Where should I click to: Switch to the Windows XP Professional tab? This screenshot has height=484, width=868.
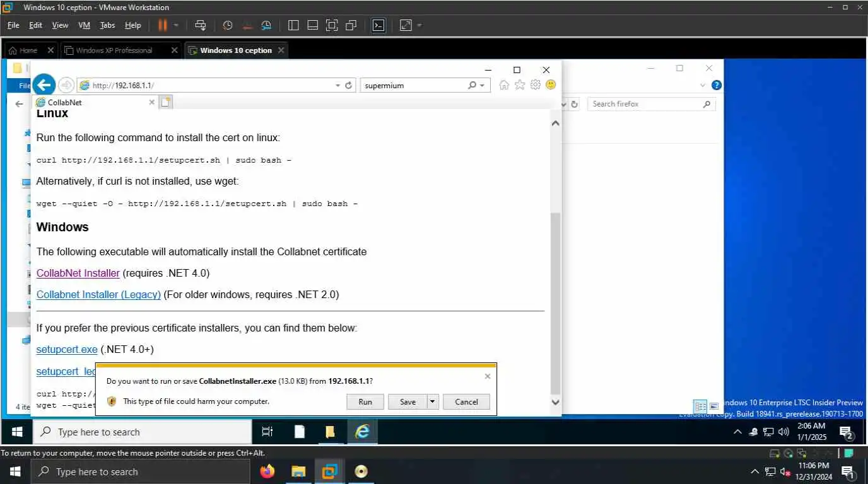click(x=114, y=50)
